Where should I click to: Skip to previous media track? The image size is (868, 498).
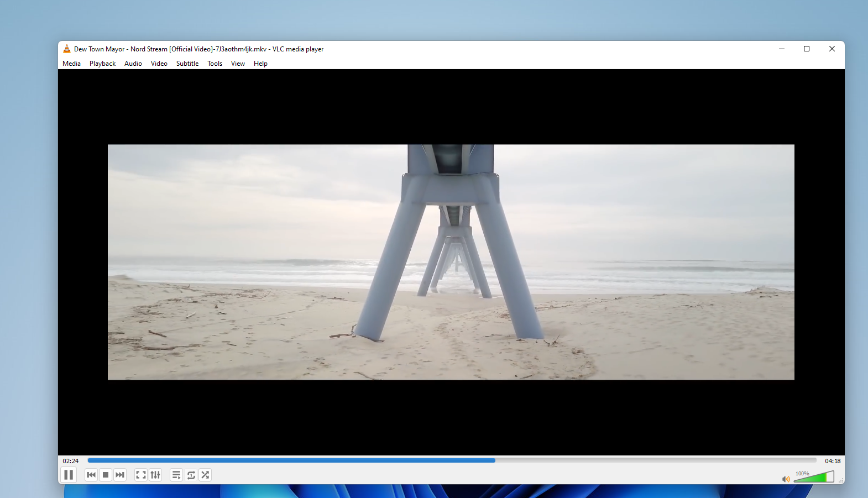pos(91,475)
